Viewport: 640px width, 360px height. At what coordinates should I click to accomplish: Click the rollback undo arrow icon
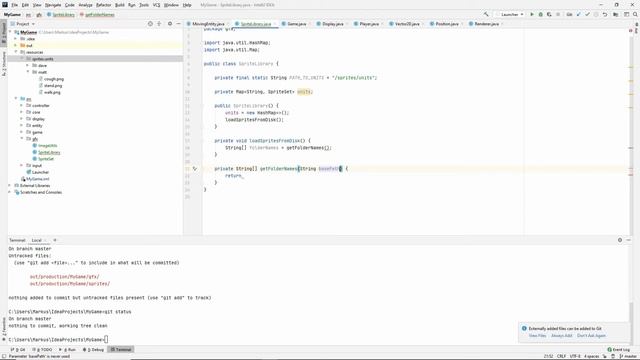(x=605, y=14)
